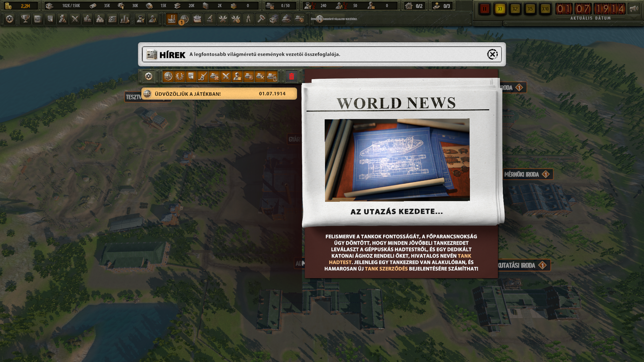Viewport: 644px width, 362px height.
Task: Click the bar chart statistics icon
Action: tap(124, 19)
